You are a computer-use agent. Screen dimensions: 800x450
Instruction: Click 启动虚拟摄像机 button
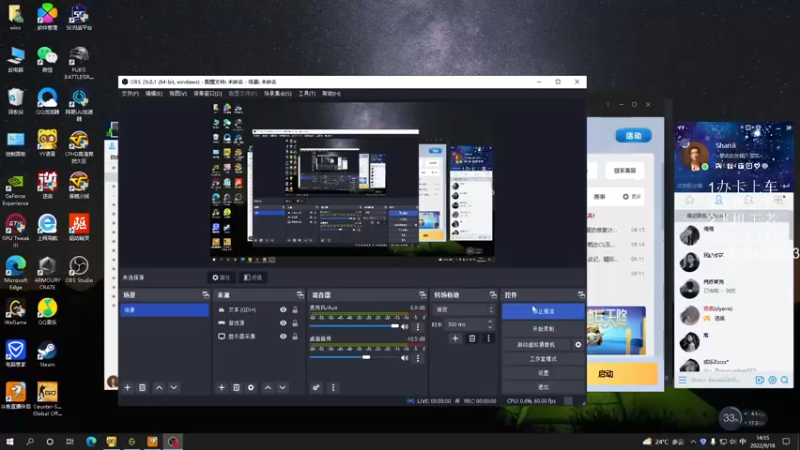536,345
